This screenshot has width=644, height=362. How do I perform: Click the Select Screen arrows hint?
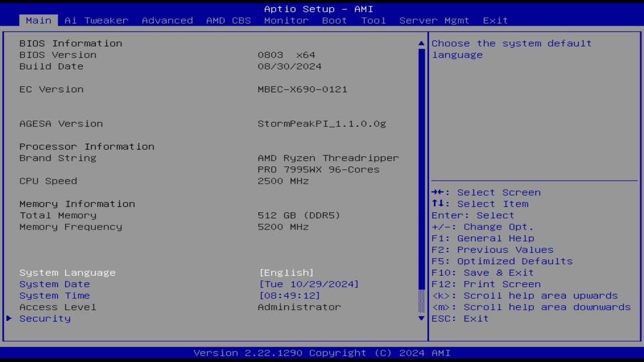[x=486, y=193]
